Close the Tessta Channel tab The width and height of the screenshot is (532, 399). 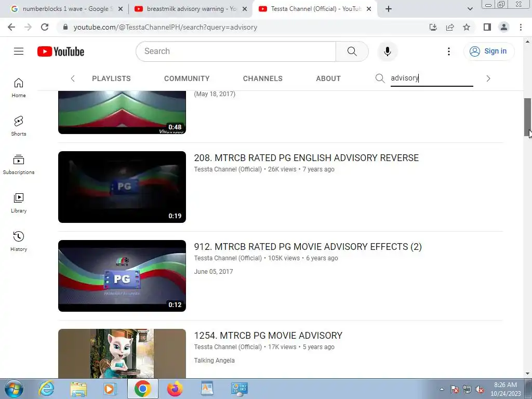point(369,9)
